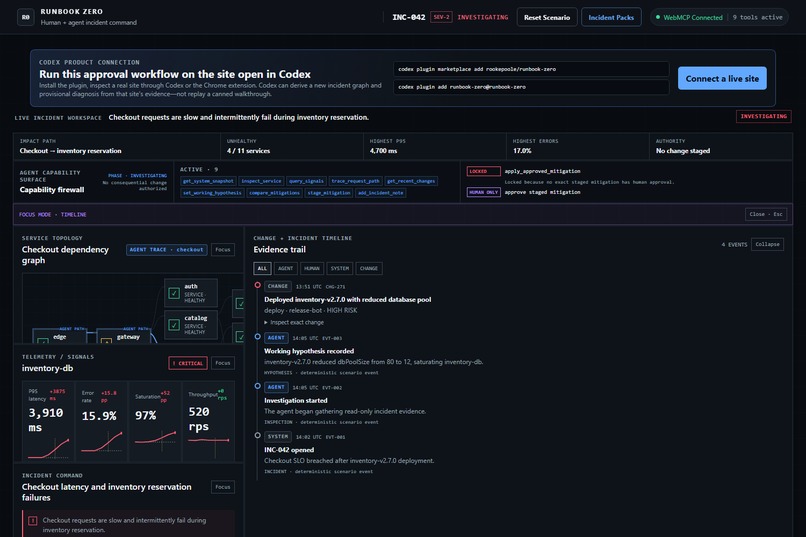Click the compare_mitigations tool chip
The image size is (806, 537).
[x=274, y=193]
